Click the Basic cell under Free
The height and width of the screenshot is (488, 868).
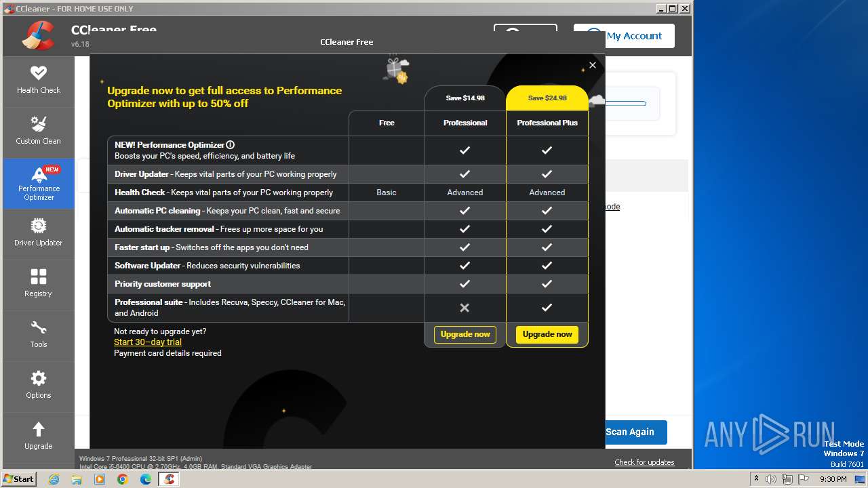(x=387, y=192)
